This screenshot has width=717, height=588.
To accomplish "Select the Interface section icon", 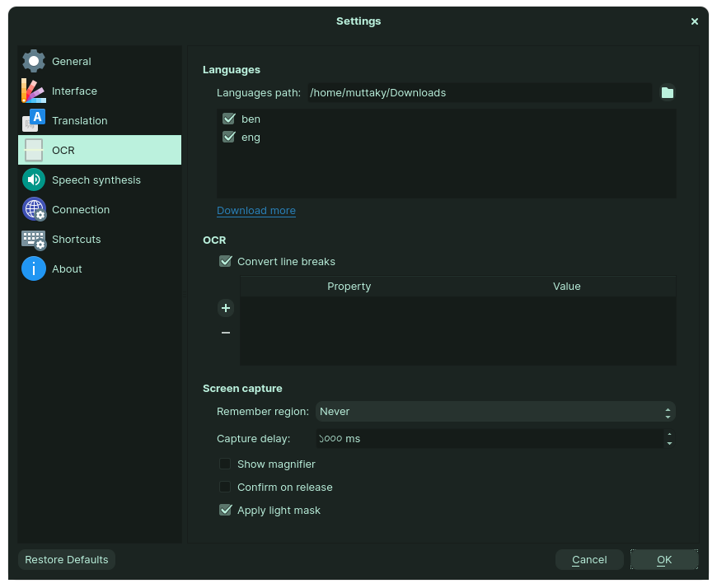I will (x=34, y=91).
